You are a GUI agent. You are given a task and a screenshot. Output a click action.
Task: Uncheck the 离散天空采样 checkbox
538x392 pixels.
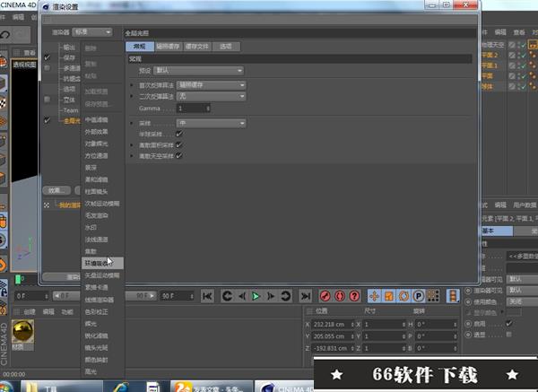click(x=179, y=156)
